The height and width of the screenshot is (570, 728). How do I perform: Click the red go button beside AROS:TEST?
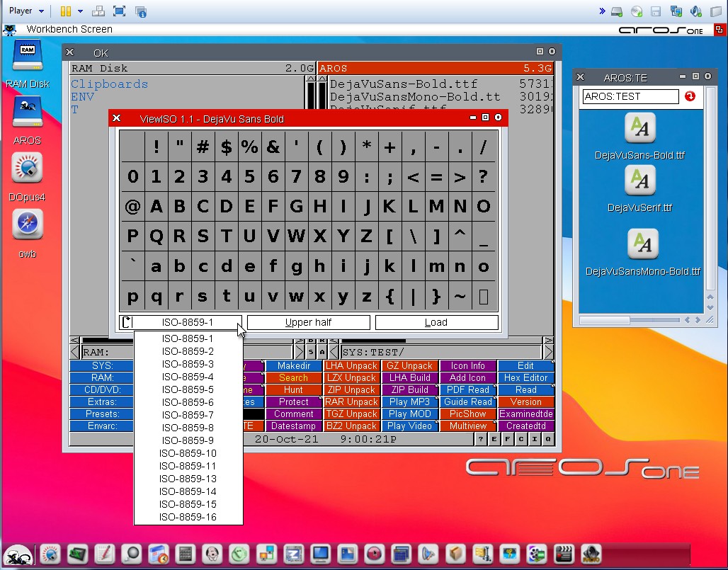click(690, 96)
